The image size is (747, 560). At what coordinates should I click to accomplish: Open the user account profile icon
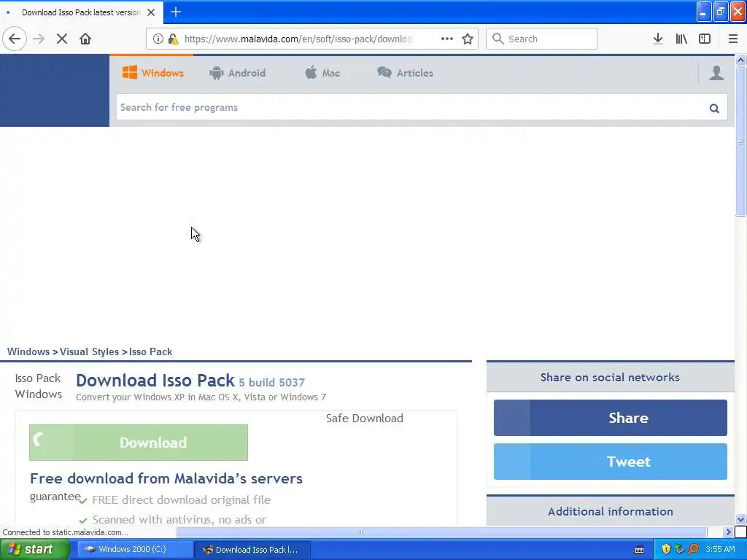[x=716, y=73]
